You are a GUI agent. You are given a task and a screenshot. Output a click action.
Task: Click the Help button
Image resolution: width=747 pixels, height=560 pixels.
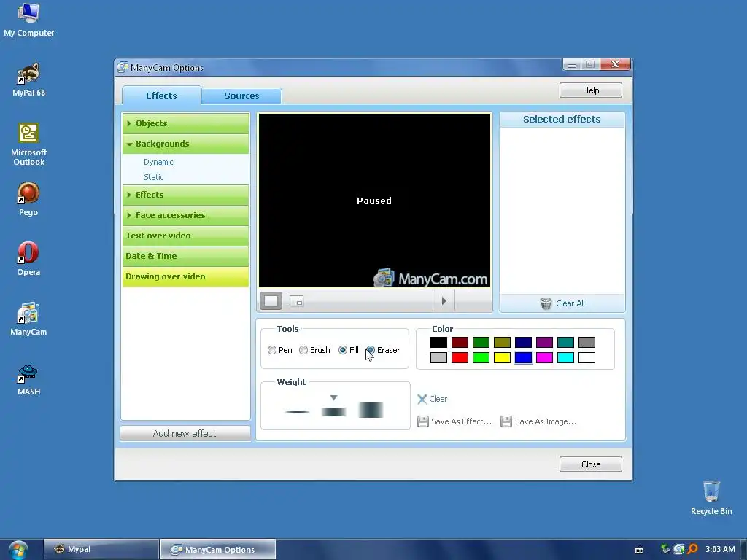(591, 90)
